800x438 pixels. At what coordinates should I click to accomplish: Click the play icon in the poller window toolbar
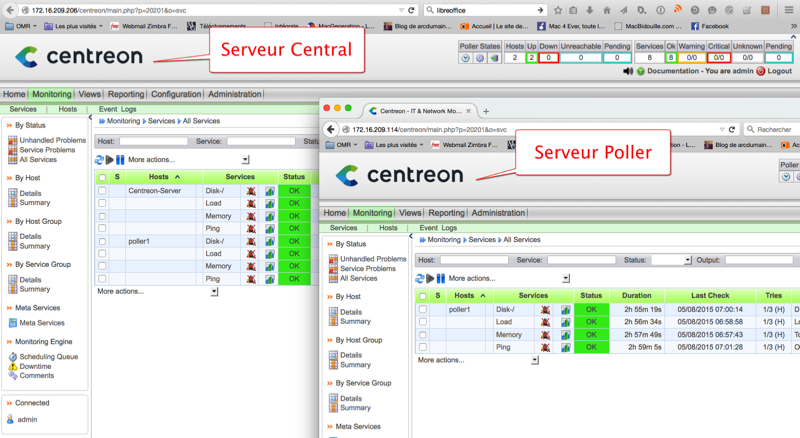tap(431, 278)
